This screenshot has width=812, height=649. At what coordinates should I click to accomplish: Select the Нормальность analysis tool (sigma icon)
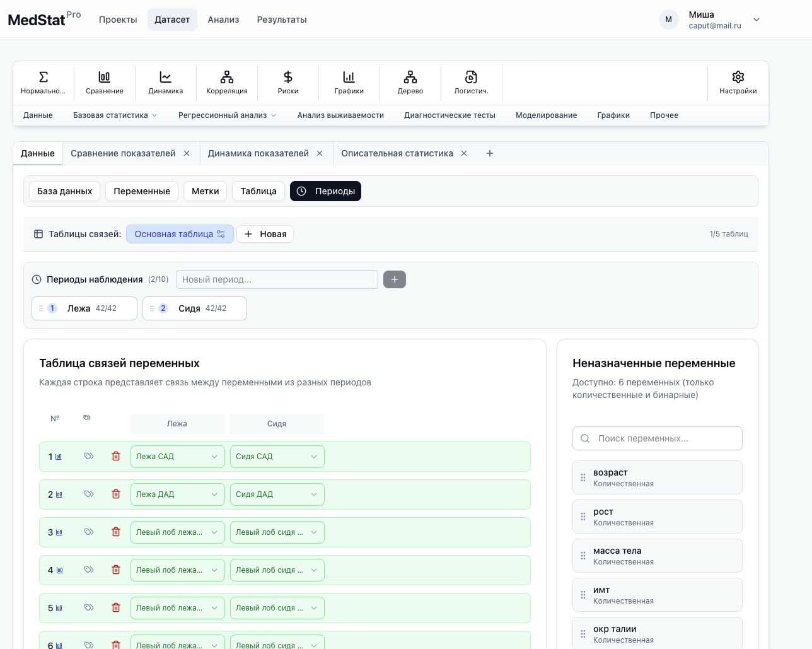43,82
